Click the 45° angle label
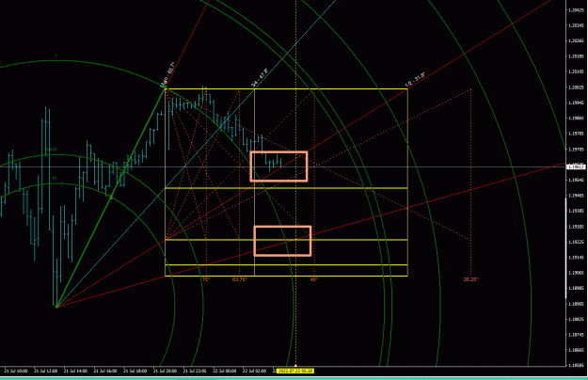This screenshot has height=380, width=588. tap(314, 279)
